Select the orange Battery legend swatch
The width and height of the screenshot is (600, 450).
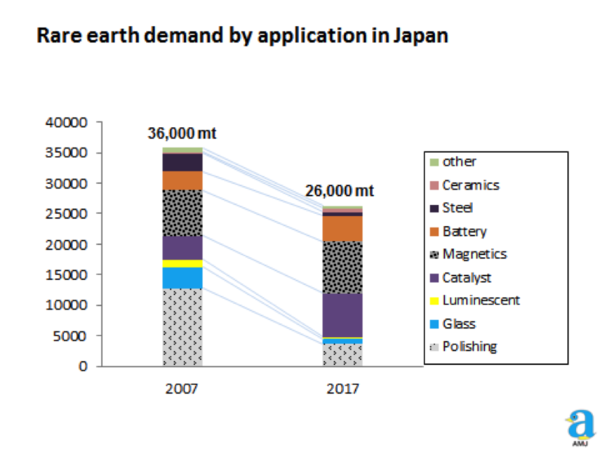433,231
